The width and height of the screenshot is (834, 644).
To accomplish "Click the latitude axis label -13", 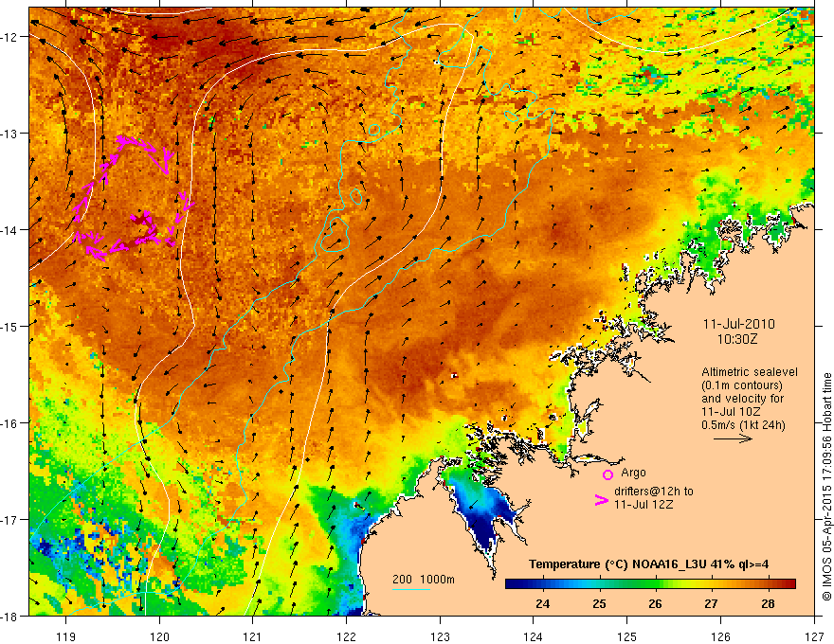I will pyautogui.click(x=10, y=134).
